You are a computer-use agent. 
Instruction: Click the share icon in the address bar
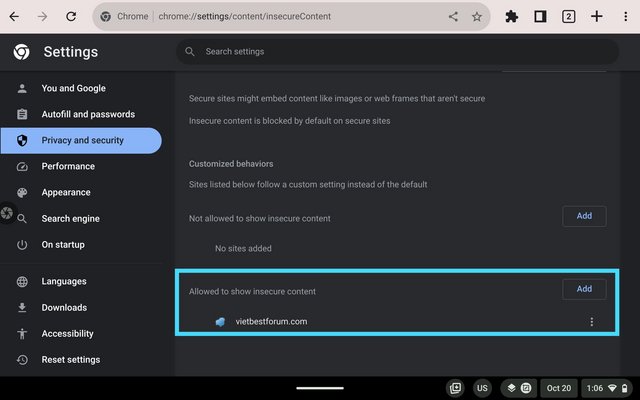pyautogui.click(x=453, y=16)
